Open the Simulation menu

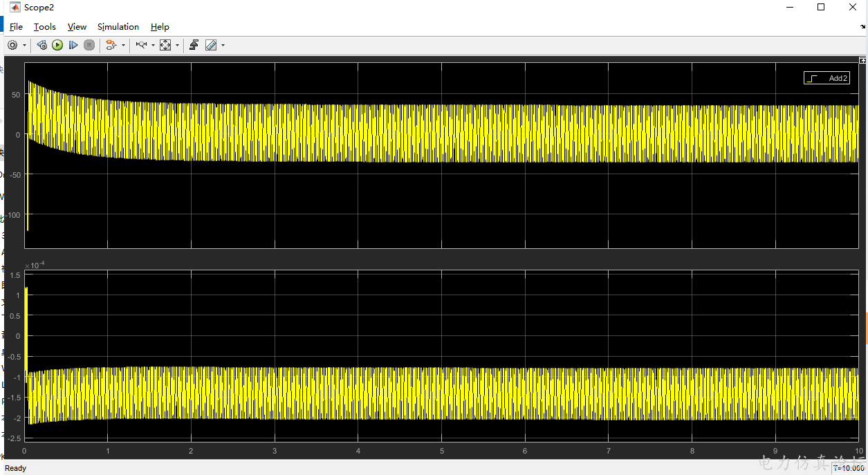[x=118, y=27]
